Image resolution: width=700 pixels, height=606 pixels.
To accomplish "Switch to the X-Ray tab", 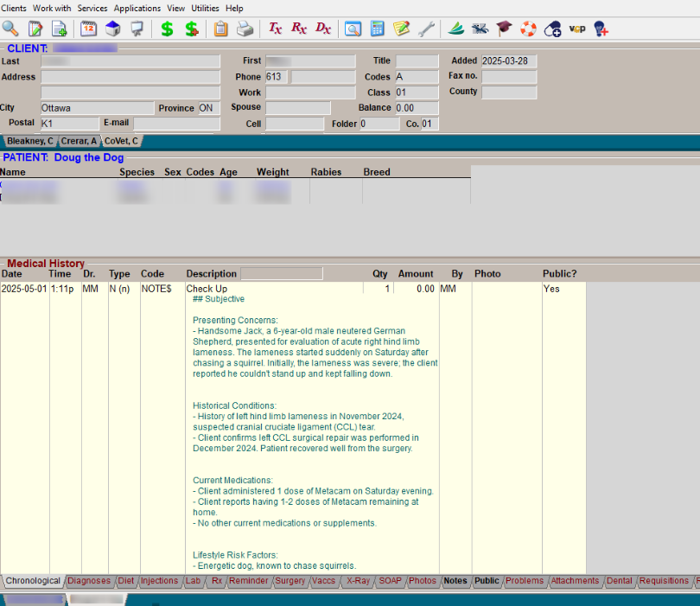I will [x=358, y=581].
